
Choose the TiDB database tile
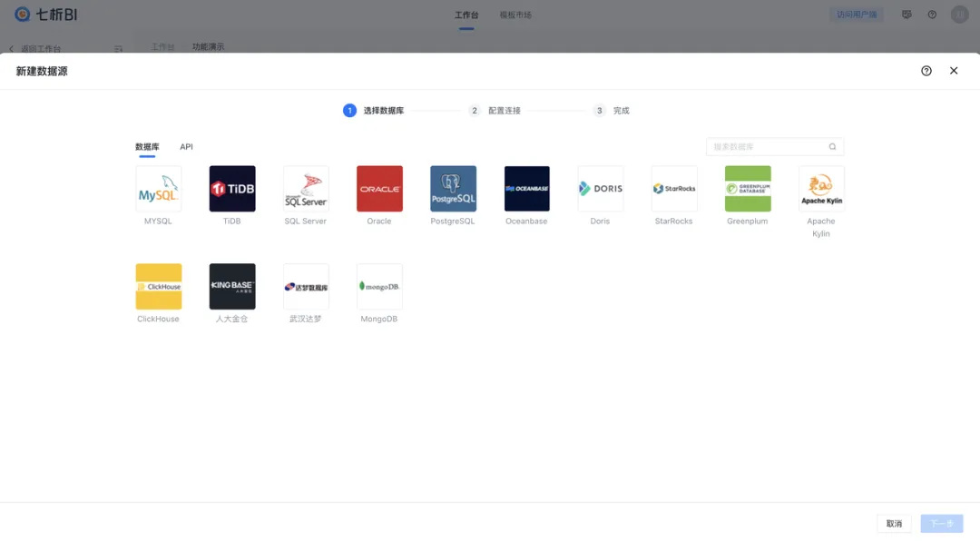(x=232, y=189)
